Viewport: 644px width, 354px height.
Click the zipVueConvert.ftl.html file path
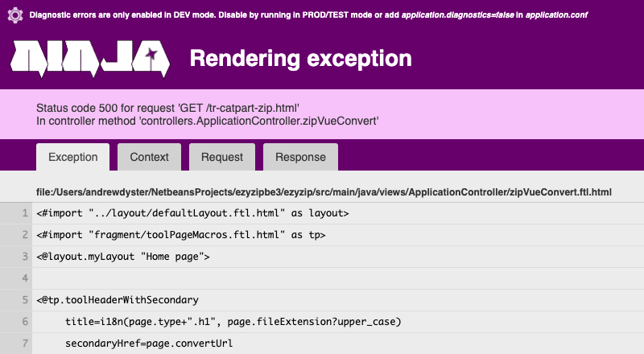coord(324,192)
